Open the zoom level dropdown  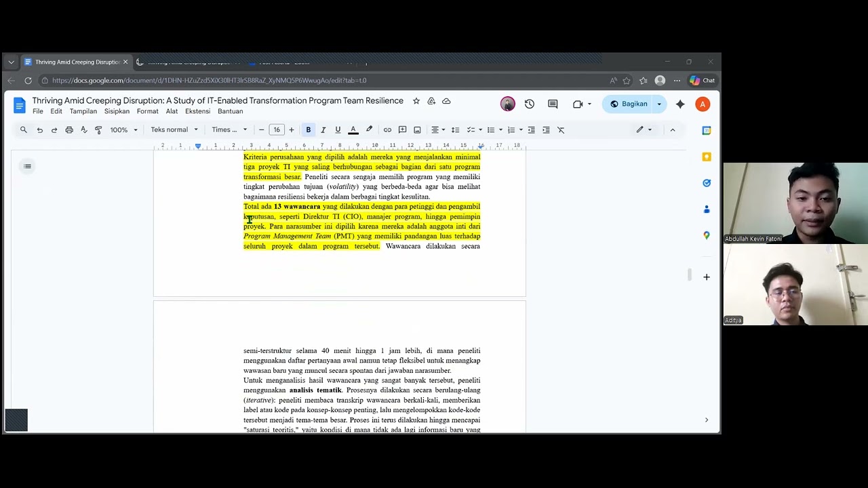[124, 129]
